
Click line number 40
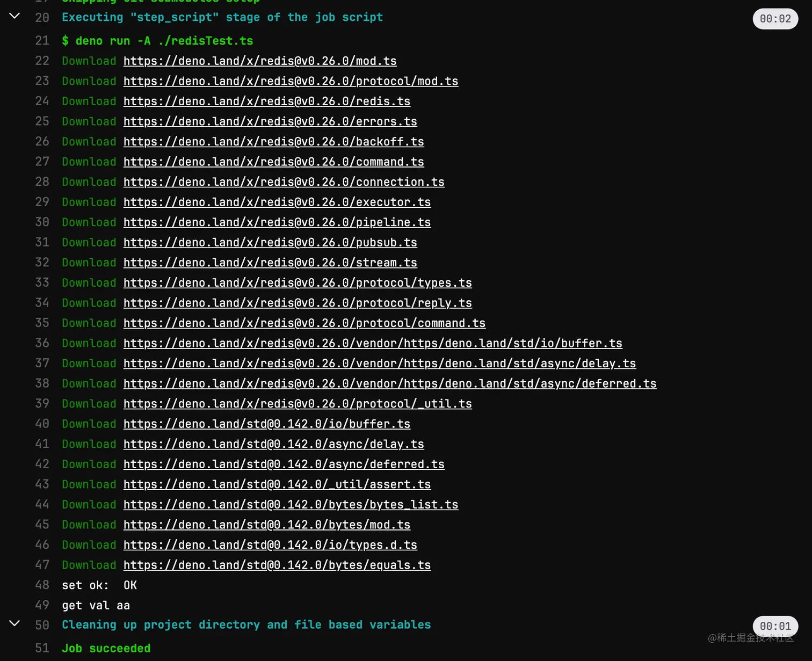(42, 424)
